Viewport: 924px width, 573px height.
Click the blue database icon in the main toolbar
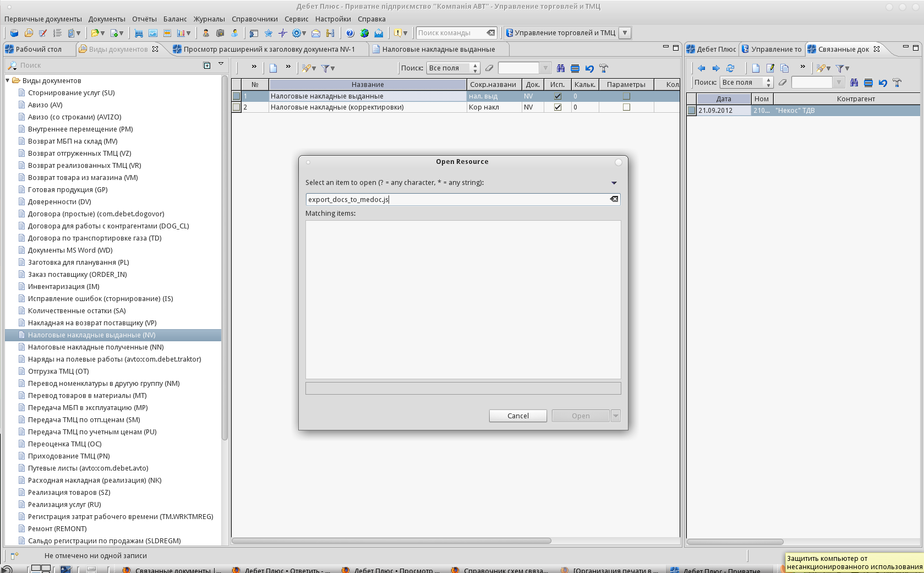(x=14, y=33)
